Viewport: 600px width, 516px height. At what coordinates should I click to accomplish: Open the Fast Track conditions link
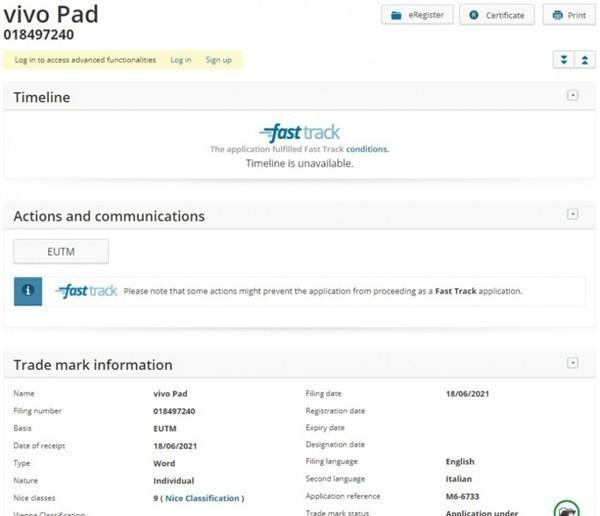coord(367,149)
